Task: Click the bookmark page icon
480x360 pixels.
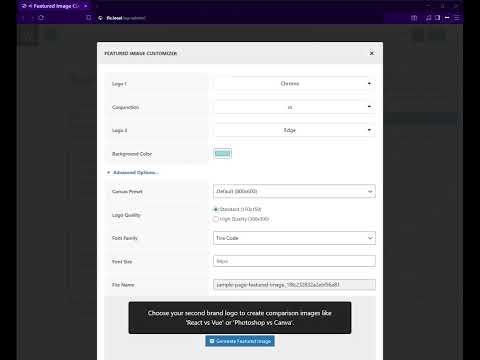Action: click(x=88, y=18)
